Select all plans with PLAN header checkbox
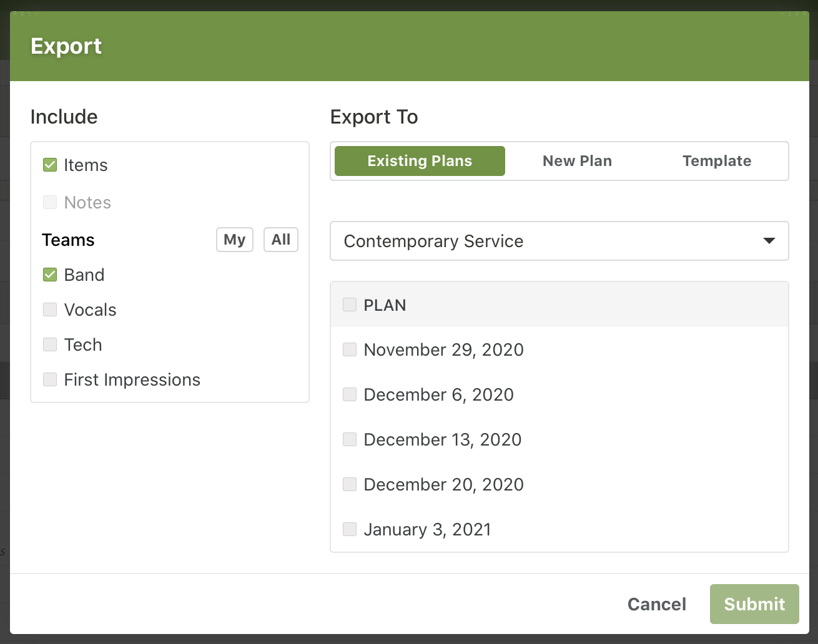 point(350,305)
